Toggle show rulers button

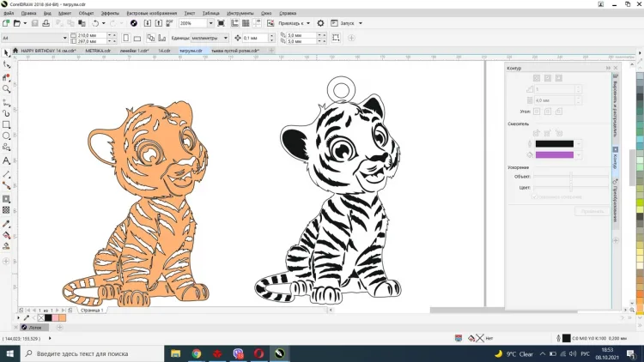click(235, 23)
